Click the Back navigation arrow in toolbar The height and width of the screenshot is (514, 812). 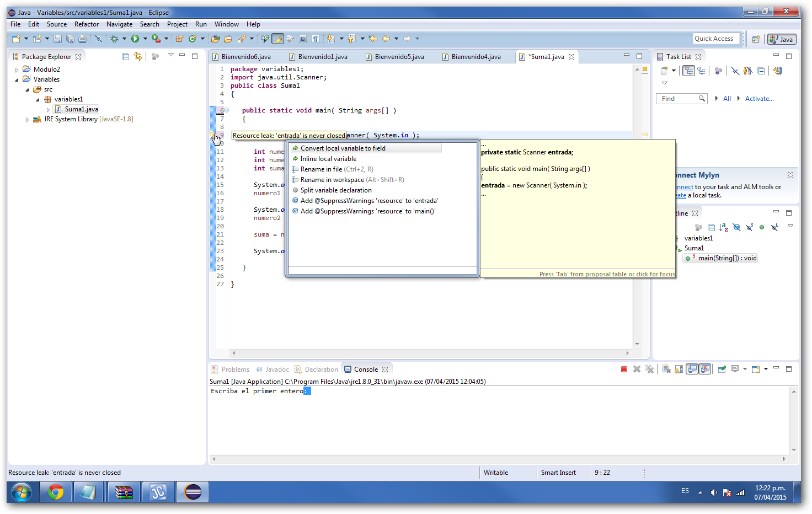coord(386,39)
